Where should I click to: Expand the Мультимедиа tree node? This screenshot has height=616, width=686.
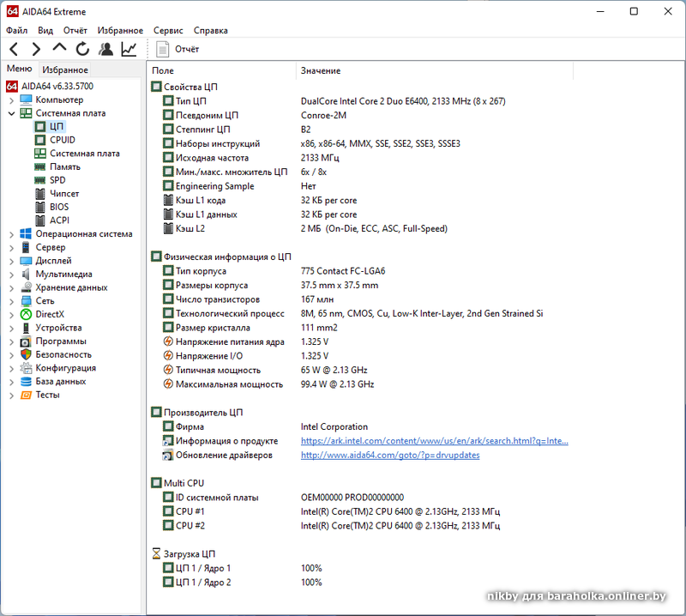pos(11,275)
